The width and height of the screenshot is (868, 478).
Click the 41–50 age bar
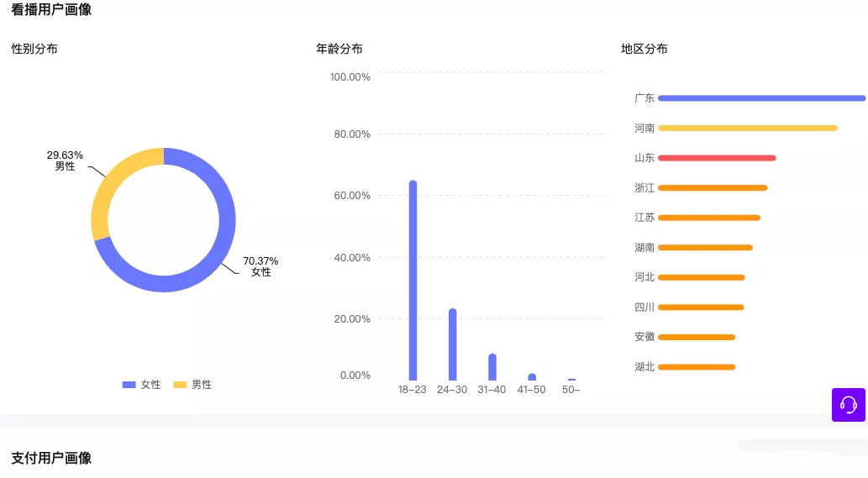click(532, 377)
